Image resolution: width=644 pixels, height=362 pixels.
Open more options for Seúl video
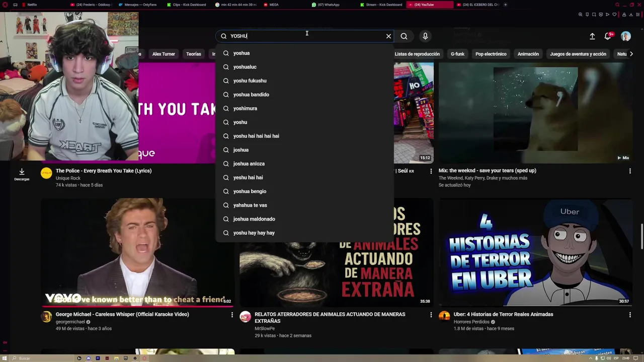pos(431,171)
